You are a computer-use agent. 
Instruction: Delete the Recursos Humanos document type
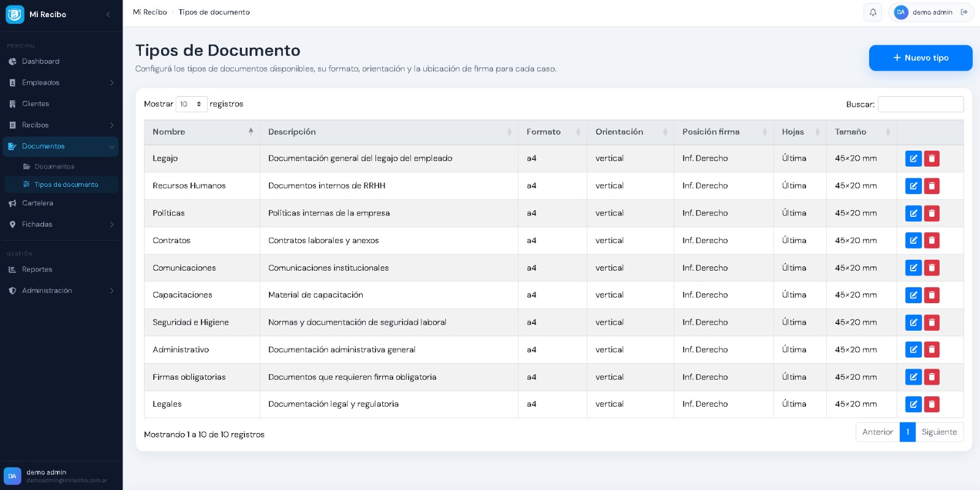coord(932,186)
